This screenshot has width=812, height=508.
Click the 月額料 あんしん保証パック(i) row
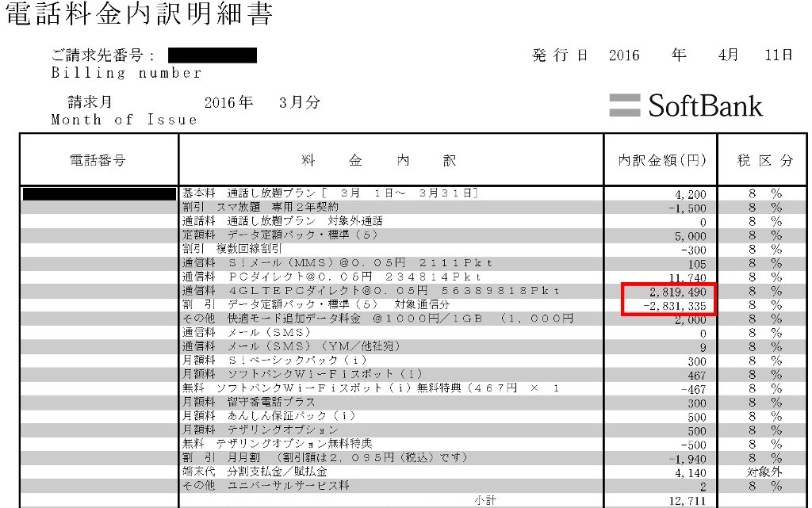(268, 416)
